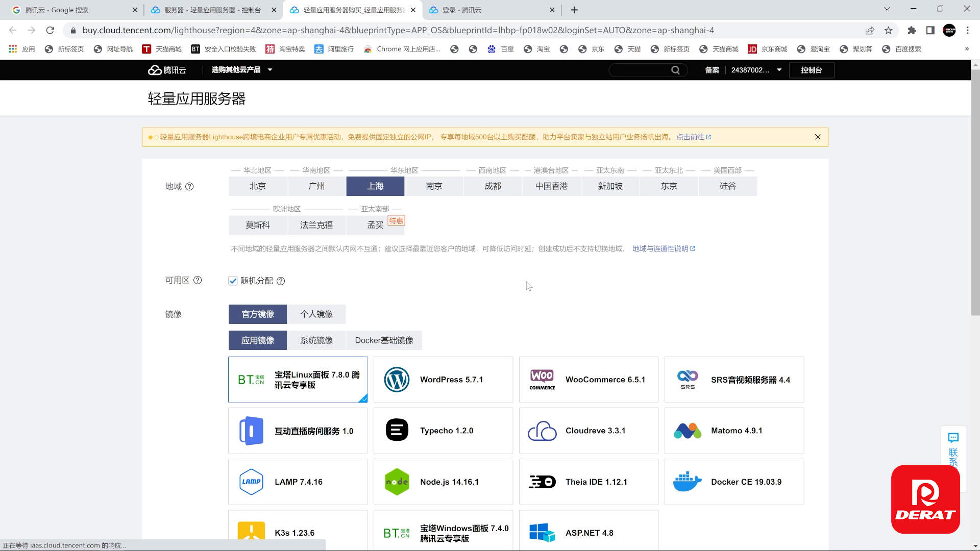This screenshot has height=551, width=980.
Task: Uncheck the 随机分配 checkbox
Action: coord(233,281)
